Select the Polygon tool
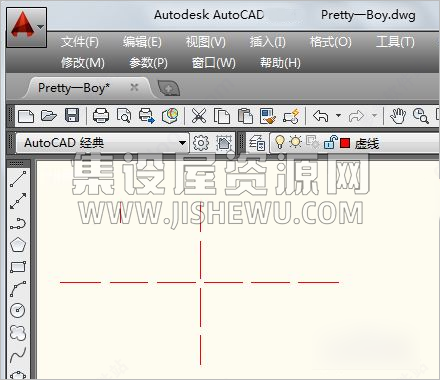The image size is (440, 380). pyautogui.click(x=18, y=245)
